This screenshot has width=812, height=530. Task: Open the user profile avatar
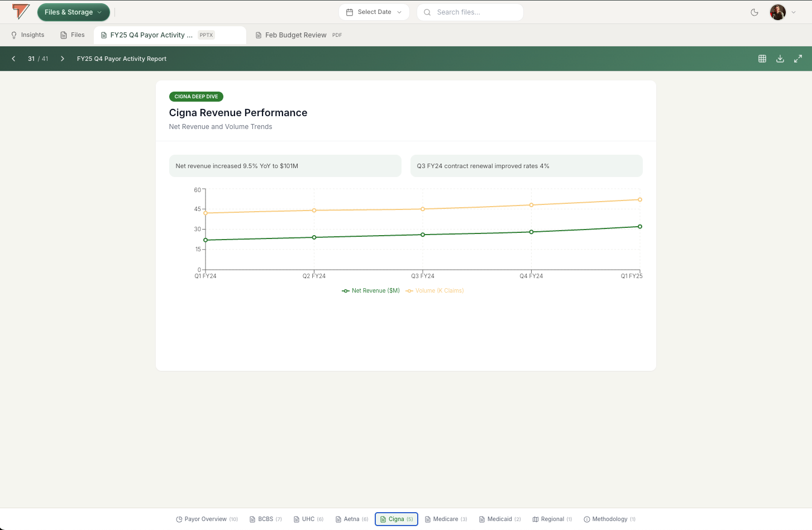point(778,12)
